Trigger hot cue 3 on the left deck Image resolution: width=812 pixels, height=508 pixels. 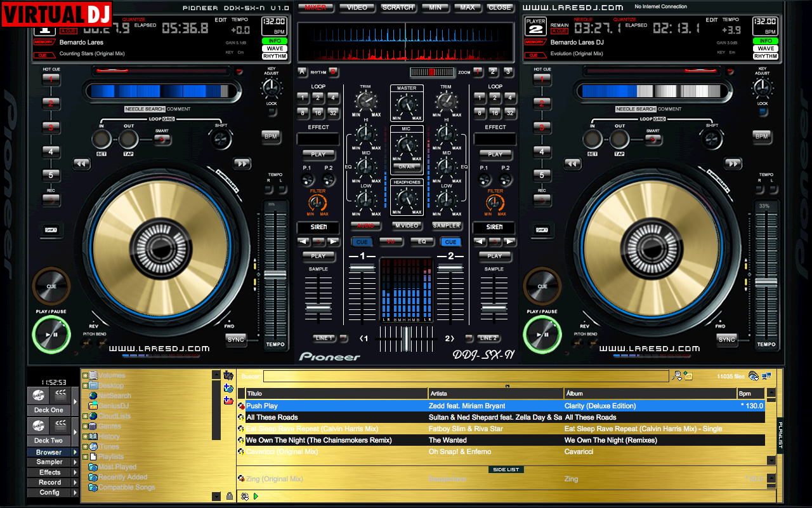click(x=51, y=127)
